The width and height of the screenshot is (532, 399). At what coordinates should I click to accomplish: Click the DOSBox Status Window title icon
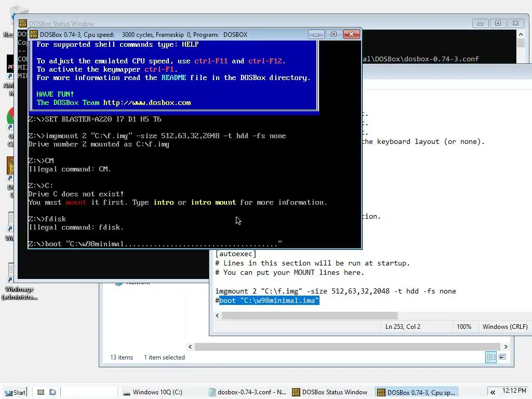(23, 23)
